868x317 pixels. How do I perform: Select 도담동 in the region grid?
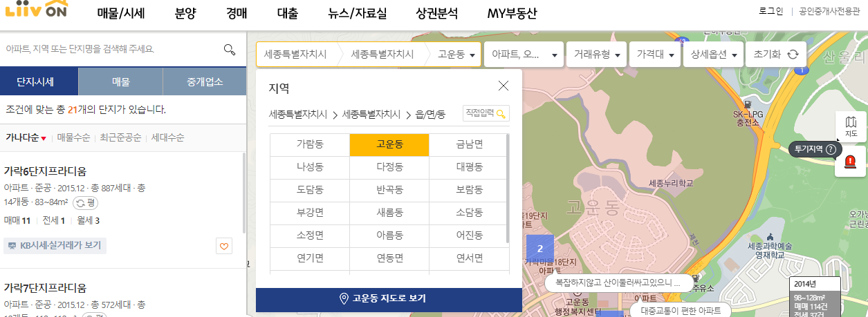coord(309,190)
